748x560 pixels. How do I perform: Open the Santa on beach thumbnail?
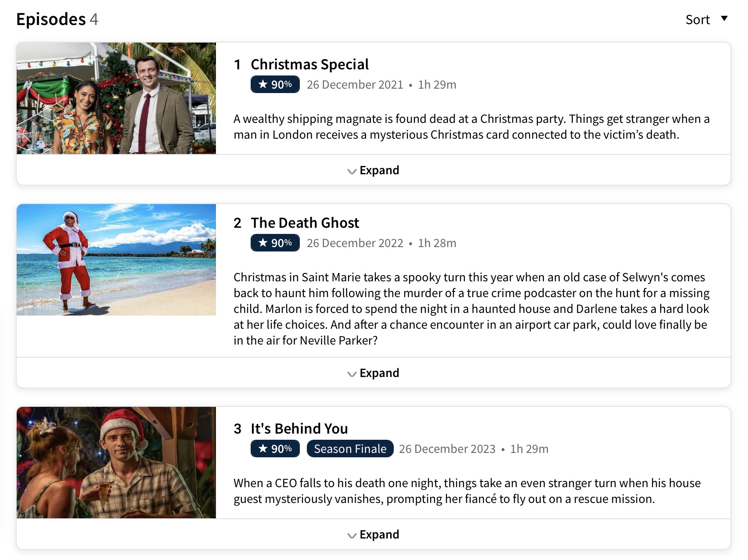point(116,260)
